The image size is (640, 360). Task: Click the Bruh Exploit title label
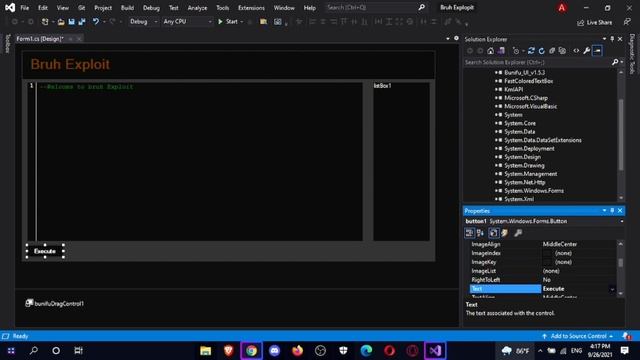(70, 64)
